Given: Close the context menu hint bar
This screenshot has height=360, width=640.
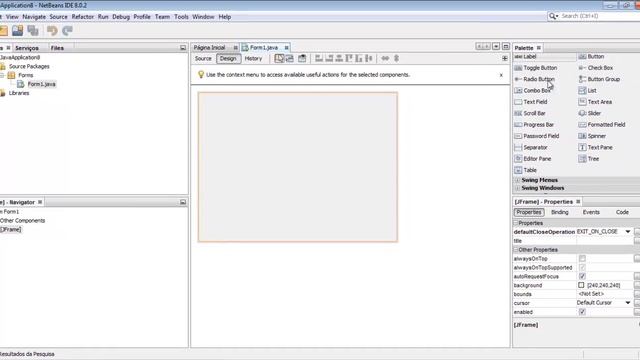Looking at the screenshot, I should (501, 75).
